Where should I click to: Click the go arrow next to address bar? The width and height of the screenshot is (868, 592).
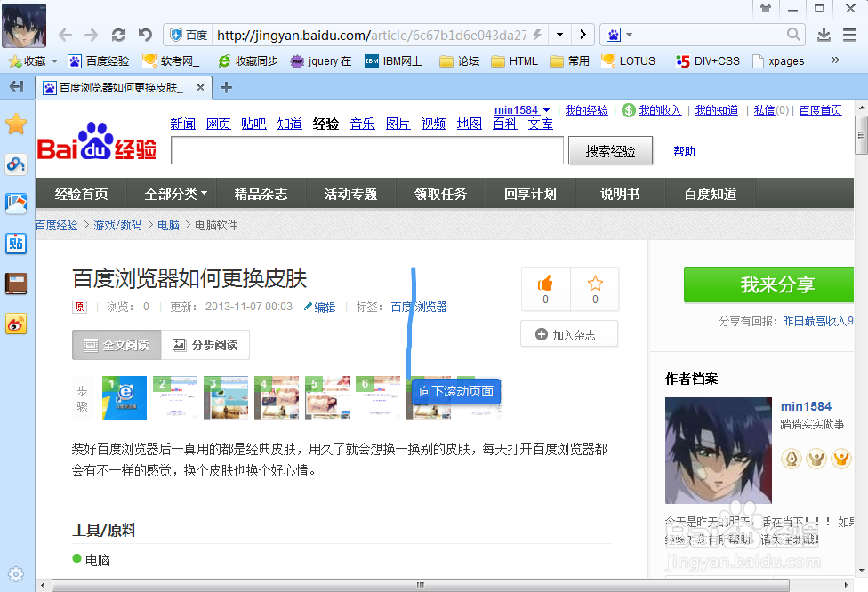coord(583,35)
